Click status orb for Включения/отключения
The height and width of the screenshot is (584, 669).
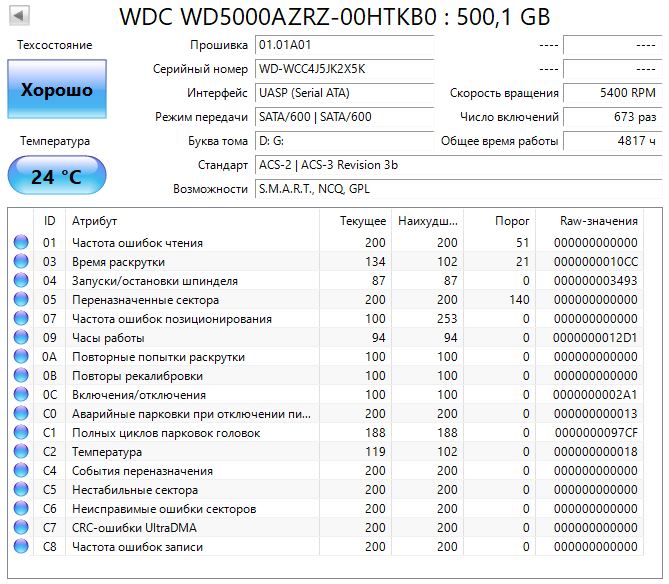tap(21, 395)
